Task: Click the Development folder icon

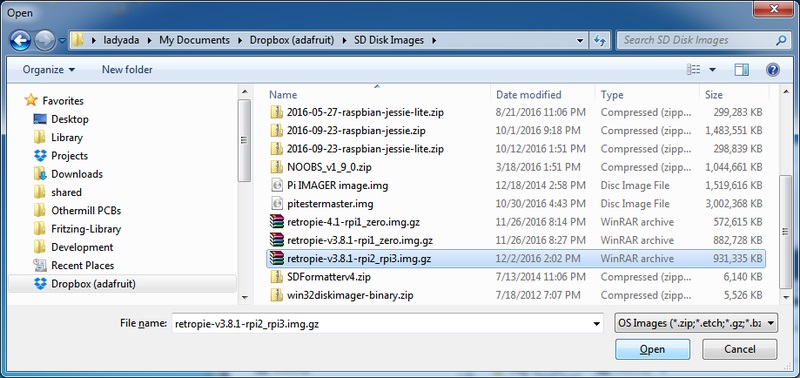Action: point(40,247)
